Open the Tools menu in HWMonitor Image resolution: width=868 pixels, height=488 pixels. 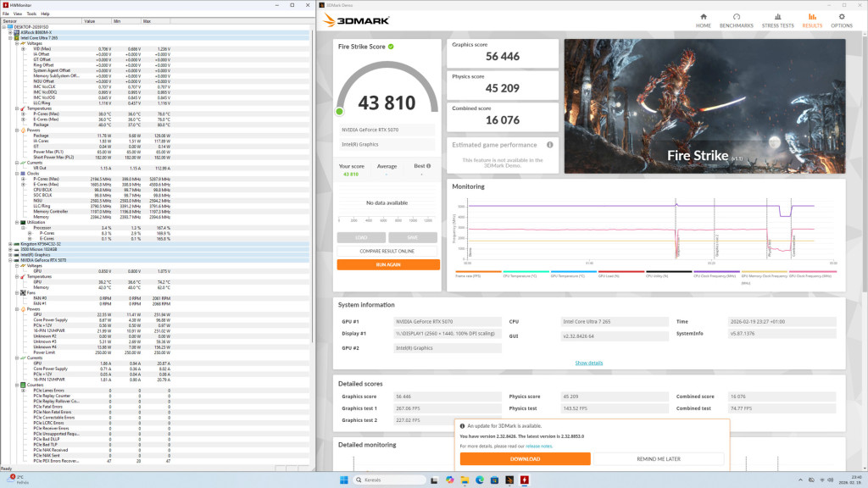pyautogui.click(x=31, y=14)
